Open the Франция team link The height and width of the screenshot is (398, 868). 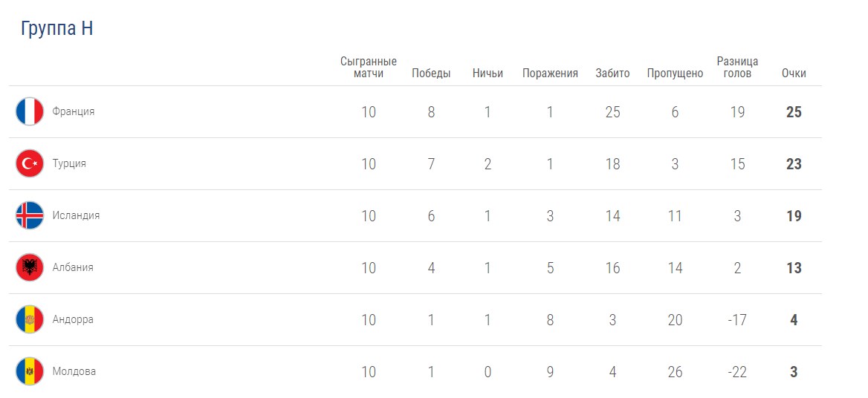point(74,111)
